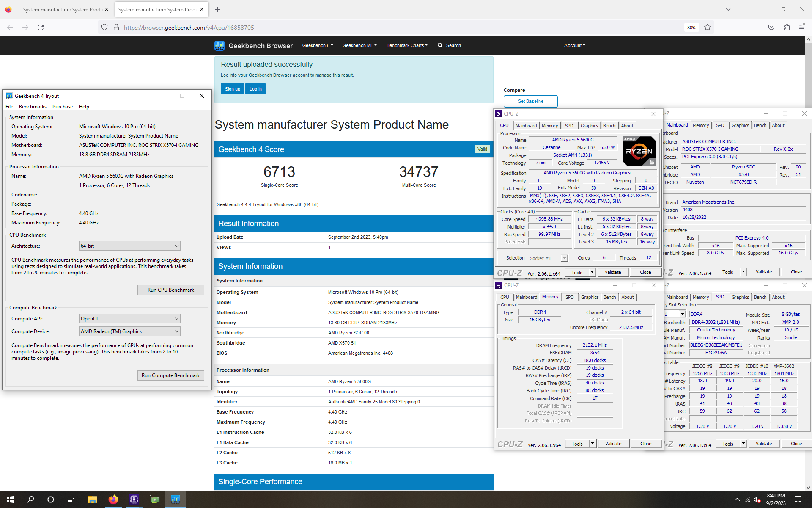
Task: Open File Explorer from the taskbar
Action: coord(92,500)
